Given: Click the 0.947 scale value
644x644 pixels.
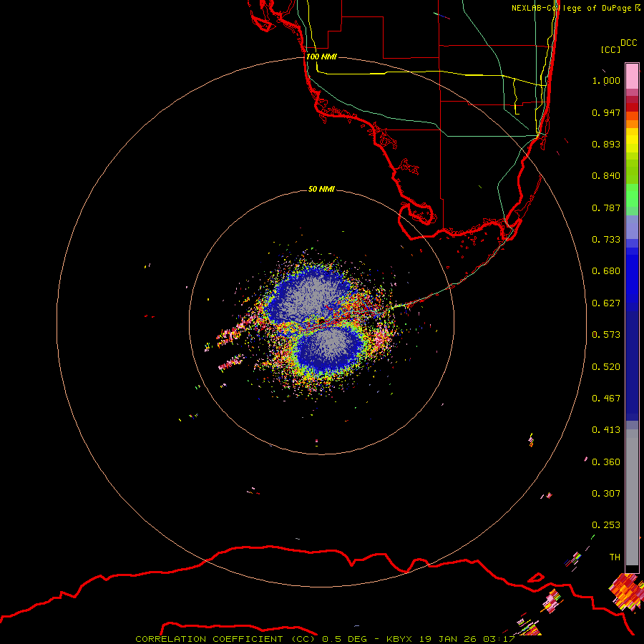Looking at the screenshot, I should pyautogui.click(x=606, y=112).
